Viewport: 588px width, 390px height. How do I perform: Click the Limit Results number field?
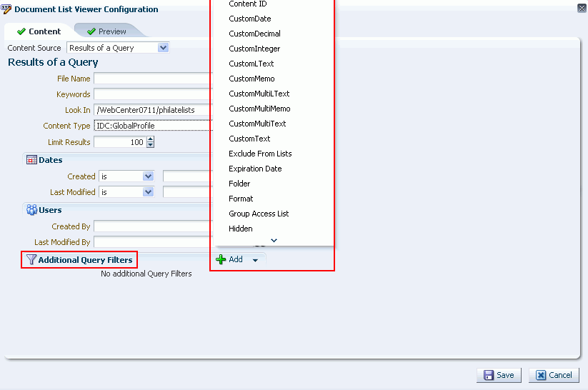[120, 142]
